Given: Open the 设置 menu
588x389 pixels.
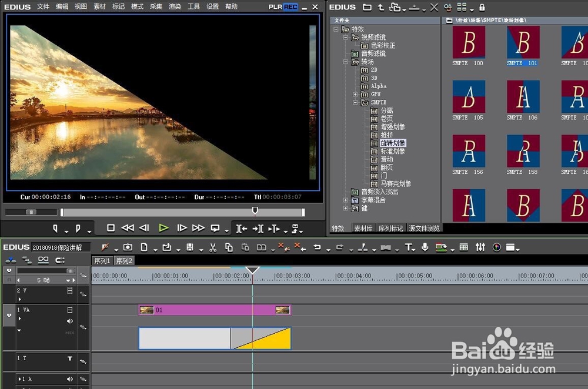Looking at the screenshot, I should (213, 6).
